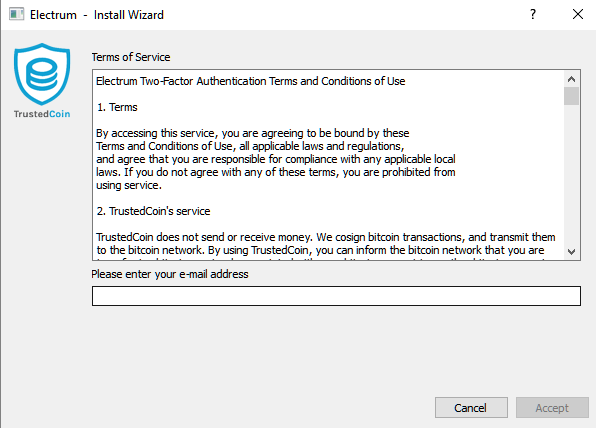This screenshot has height=428, width=596.
Task: Open the question mark help button
Action: tap(533, 14)
